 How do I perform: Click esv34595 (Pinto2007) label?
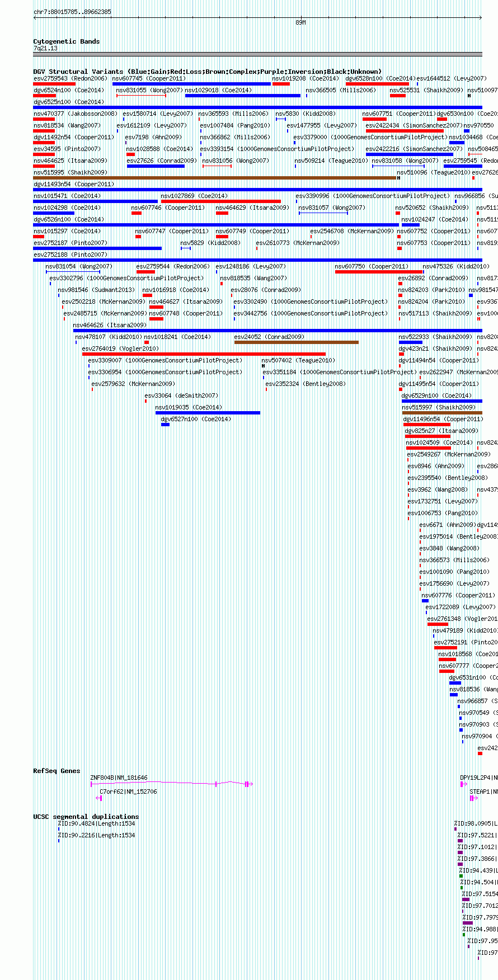(67, 149)
